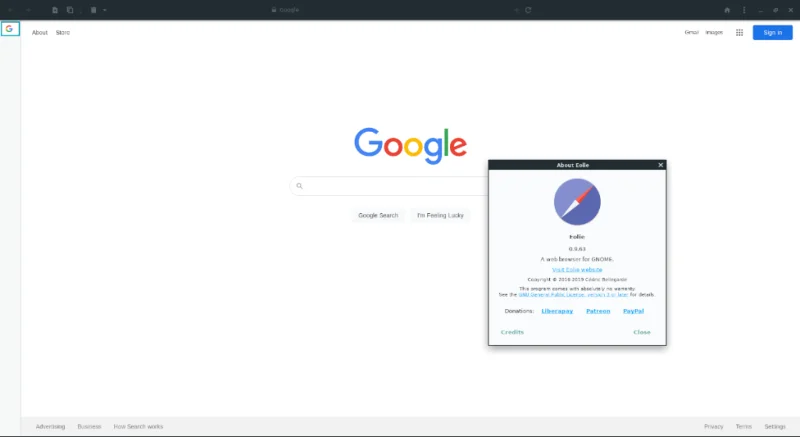Show Credits in the About dialog
The image size is (800, 437).
pyautogui.click(x=512, y=332)
